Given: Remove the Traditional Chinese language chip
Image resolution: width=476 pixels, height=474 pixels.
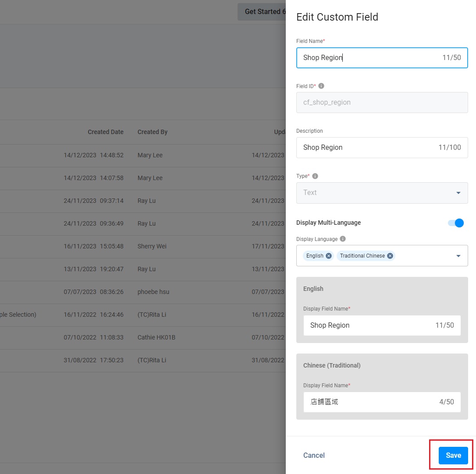Looking at the screenshot, I should tap(390, 256).
